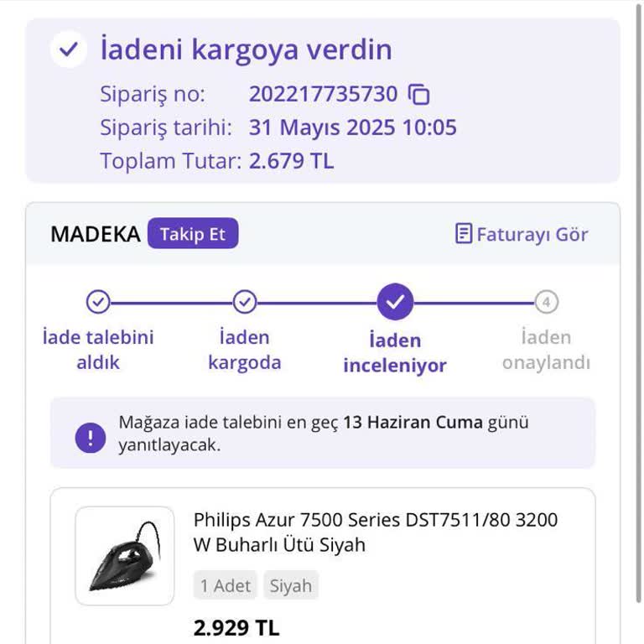Click the invoice document icon
The image size is (644, 644).
(463, 234)
